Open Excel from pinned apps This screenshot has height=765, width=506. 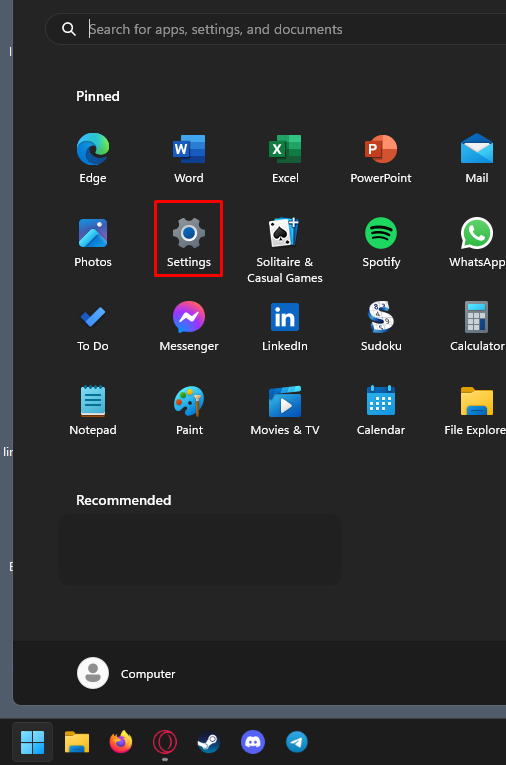285,158
